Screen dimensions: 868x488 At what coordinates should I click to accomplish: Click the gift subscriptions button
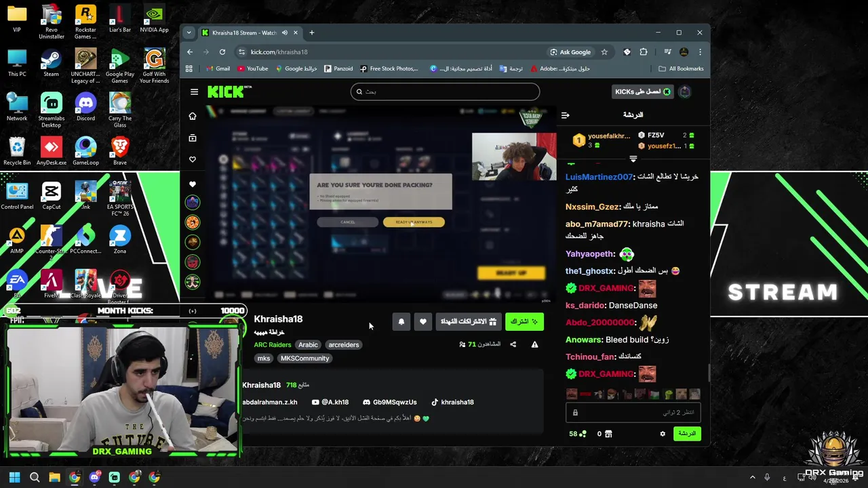(469, 321)
